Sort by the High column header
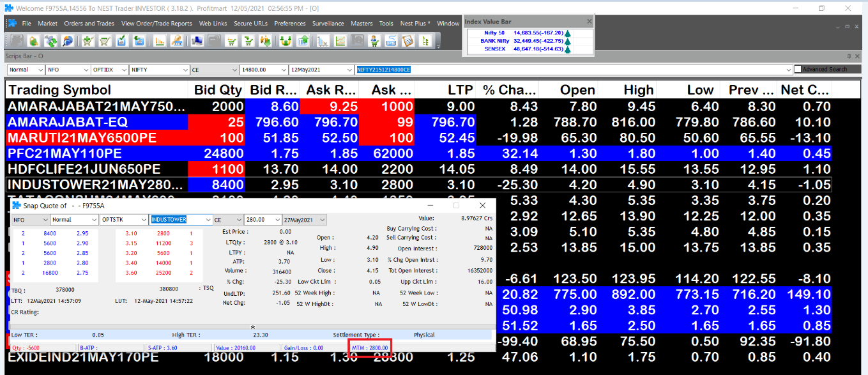868x375 pixels. coord(626,90)
